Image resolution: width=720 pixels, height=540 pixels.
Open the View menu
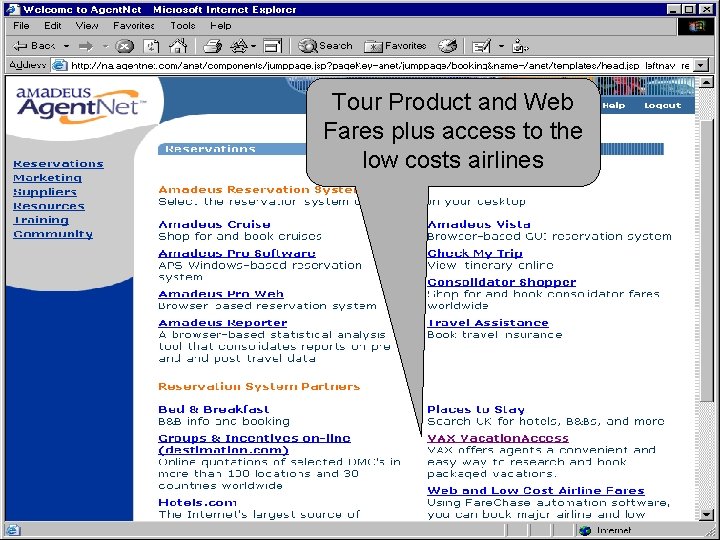tap(87, 26)
